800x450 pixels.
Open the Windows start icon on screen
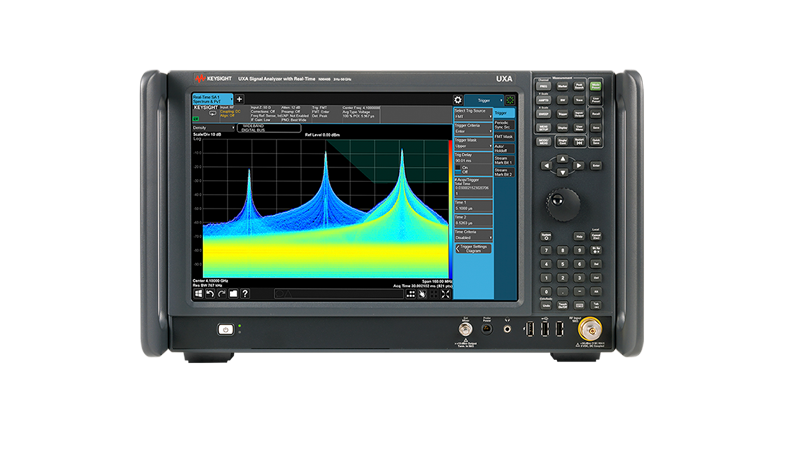point(198,293)
